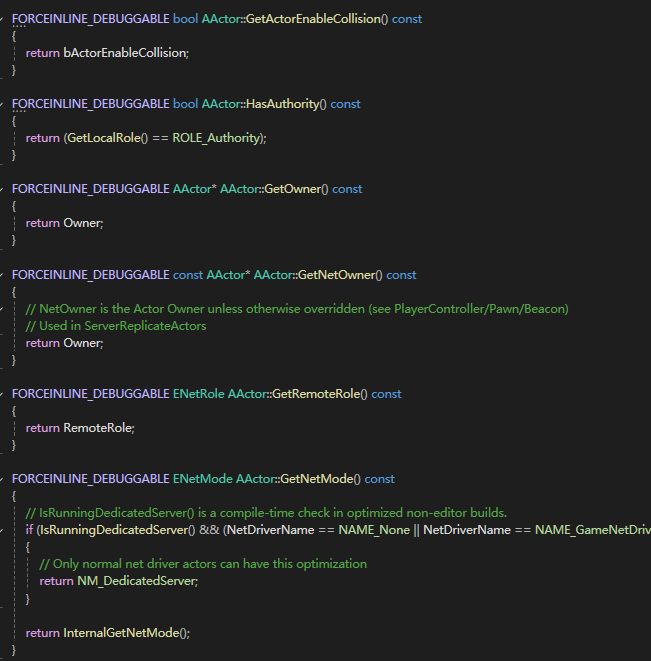The width and height of the screenshot is (651, 661).
Task: Click FORCEINLINE_DEBUGGABLE on the HasAuthority line
Action: (x=91, y=104)
